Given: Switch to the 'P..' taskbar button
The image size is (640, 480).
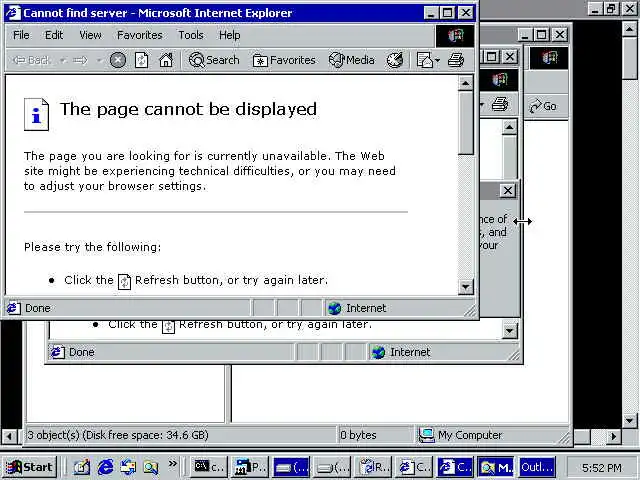Looking at the screenshot, I should [x=250, y=467].
